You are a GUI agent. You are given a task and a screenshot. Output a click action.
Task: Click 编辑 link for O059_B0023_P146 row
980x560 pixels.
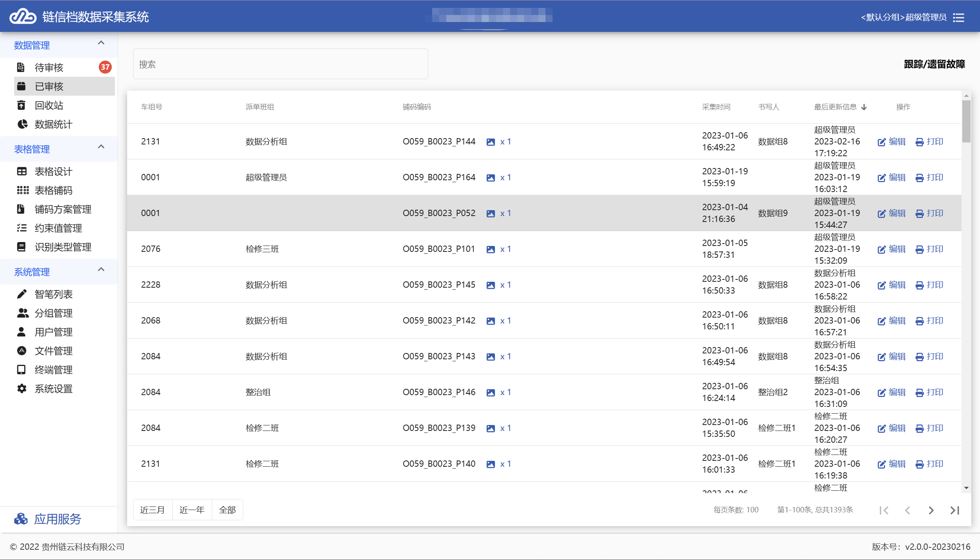pos(897,392)
